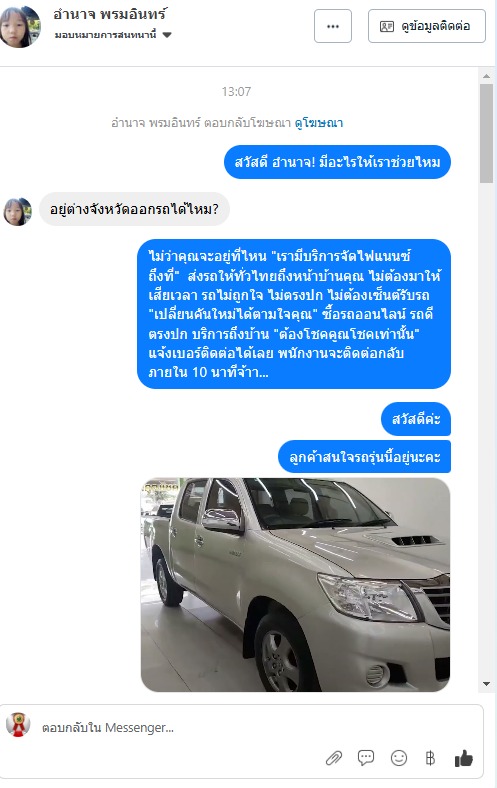Click customer profile picture in header

click(20, 26)
